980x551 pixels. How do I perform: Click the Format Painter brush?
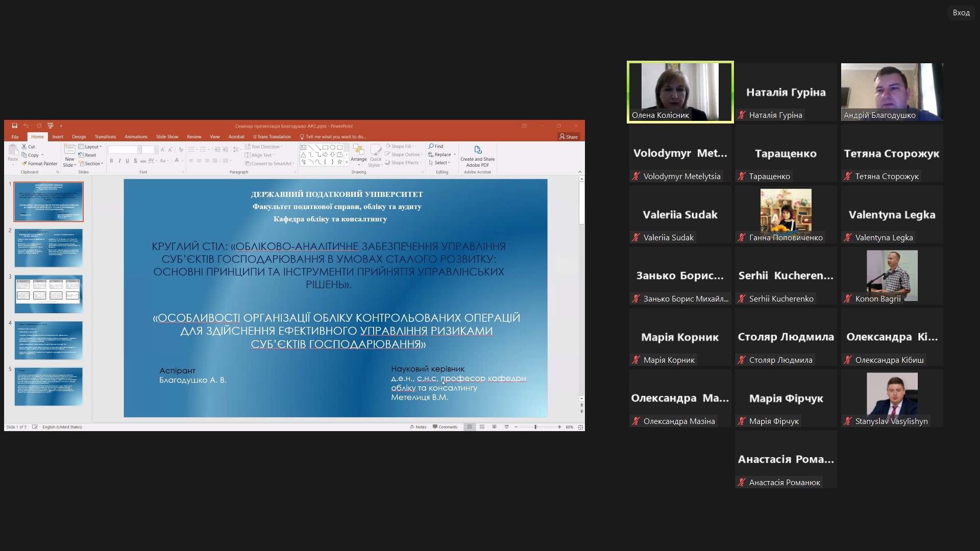[x=24, y=164]
